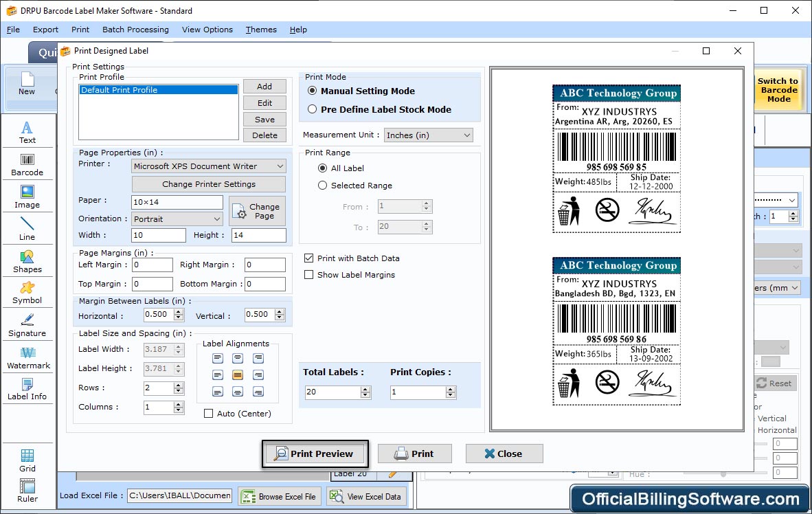Select the Barcode tool in sidebar
Image resolution: width=812 pixels, height=514 pixels.
pos(27,165)
